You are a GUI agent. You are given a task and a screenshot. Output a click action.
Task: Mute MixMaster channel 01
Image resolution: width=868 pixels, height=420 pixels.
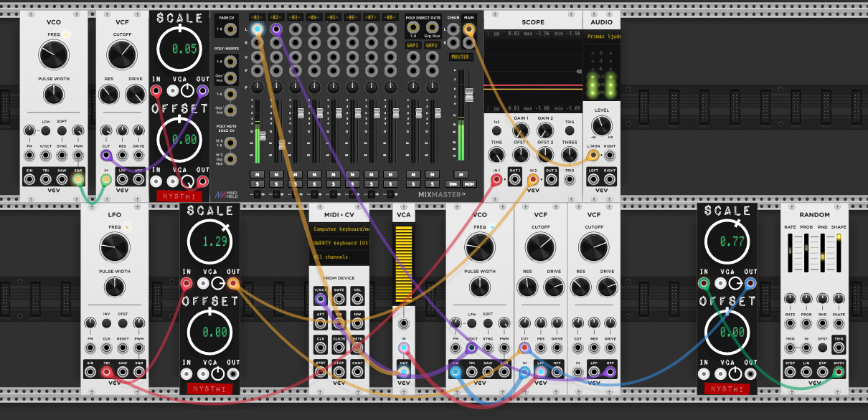(x=258, y=174)
